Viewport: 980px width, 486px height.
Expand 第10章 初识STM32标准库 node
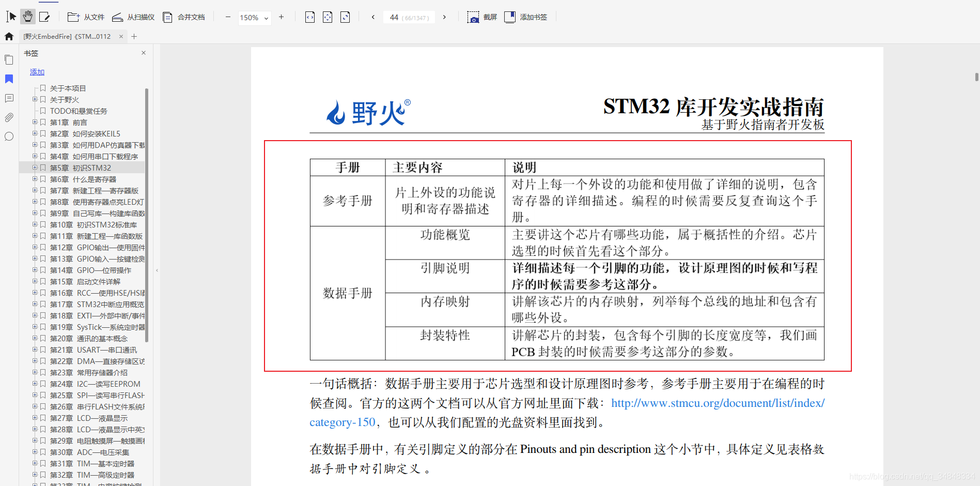(x=35, y=224)
